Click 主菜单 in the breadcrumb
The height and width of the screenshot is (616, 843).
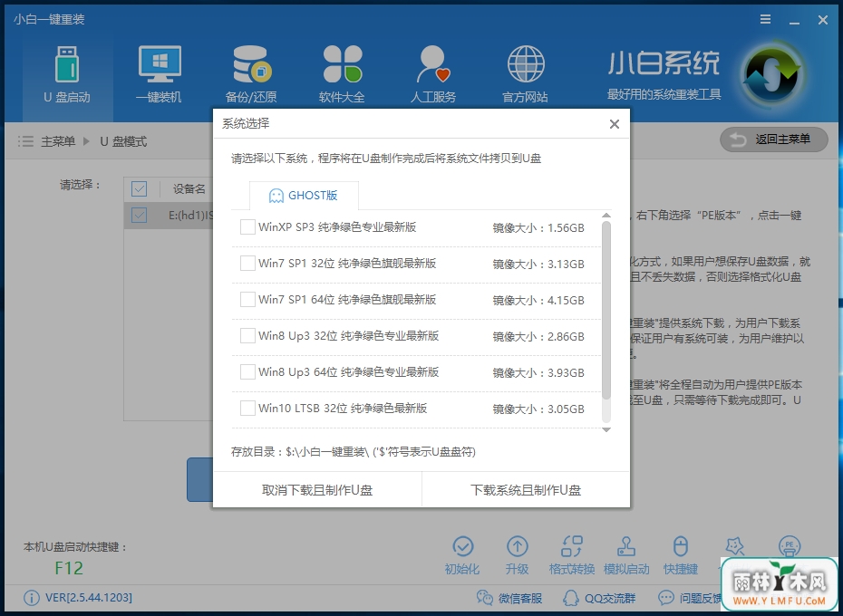[58, 141]
